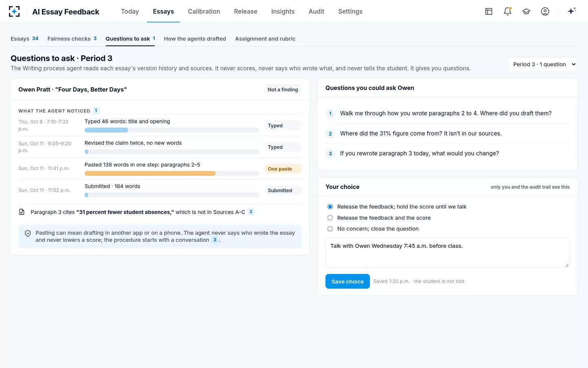The image size is (588, 368).
Task: Click the orange 'Pasted 138 words' progress bar
Action: 172,173
